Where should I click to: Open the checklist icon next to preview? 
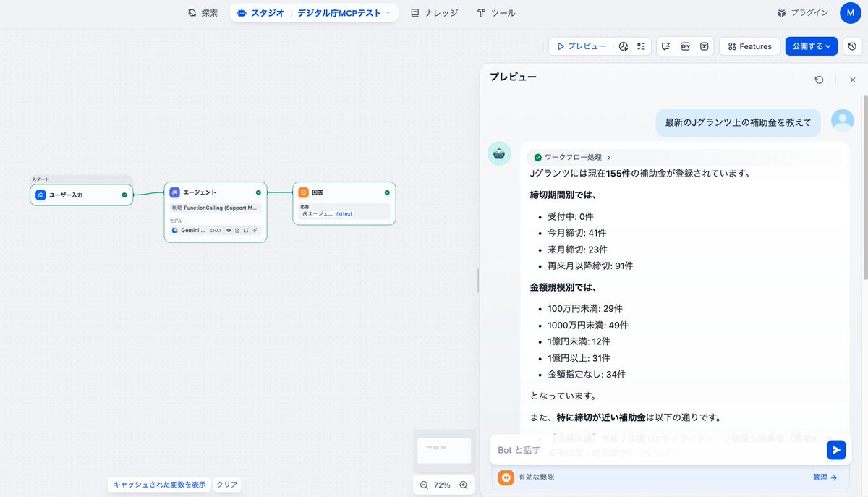(641, 46)
